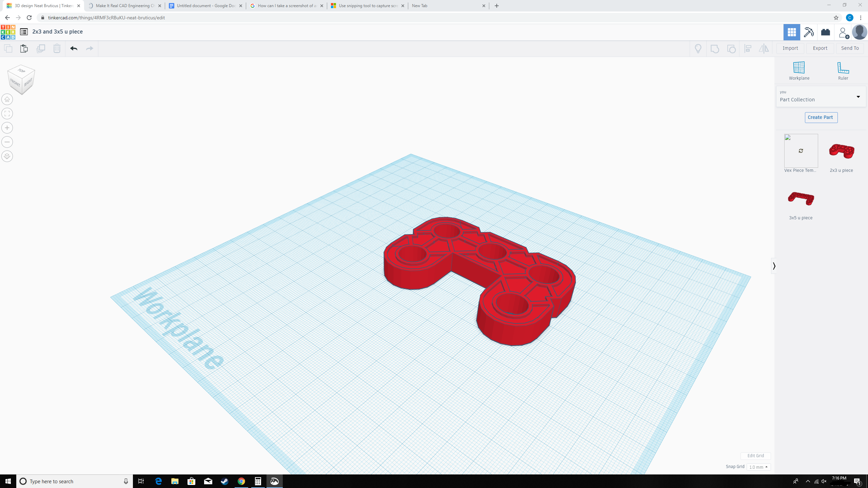The image size is (868, 488).
Task: Click the Flip mirror icon
Action: pyautogui.click(x=764, y=48)
